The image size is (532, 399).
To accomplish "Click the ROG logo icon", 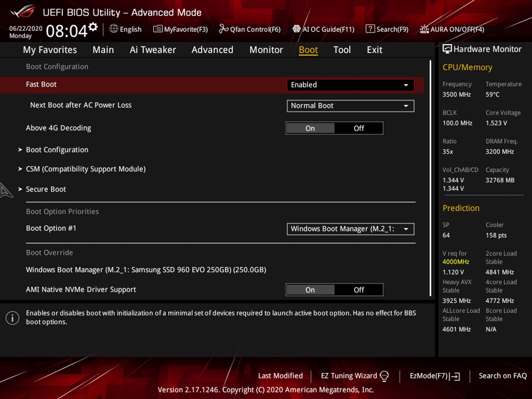I will point(23,12).
